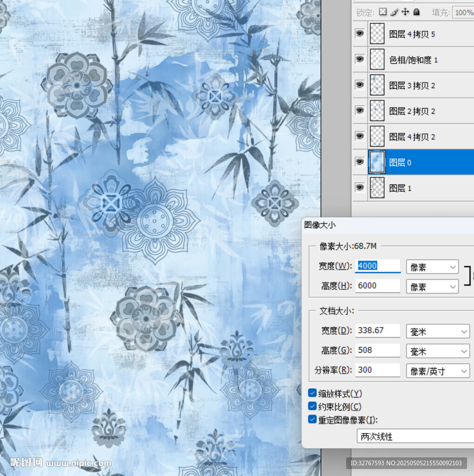Click the lock transparent pixels icon

pos(383,12)
